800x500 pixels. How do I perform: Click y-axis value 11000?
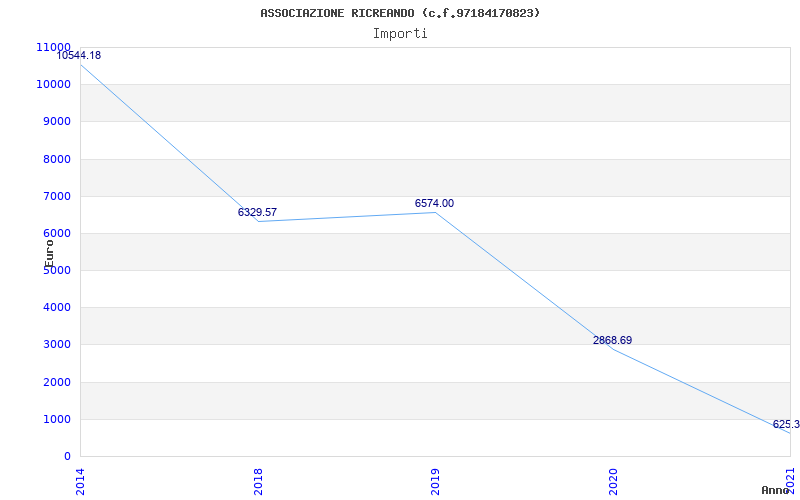pos(53,47)
